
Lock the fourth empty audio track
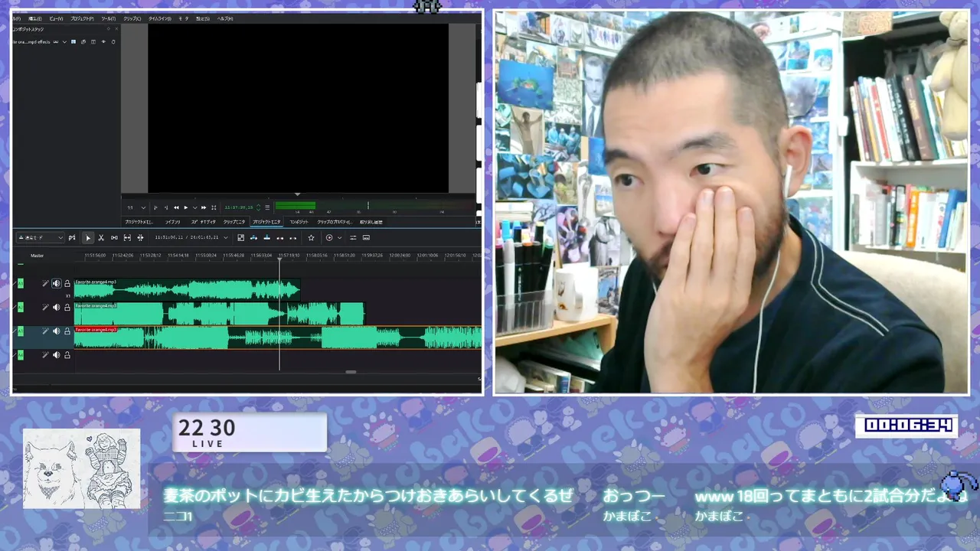67,355
